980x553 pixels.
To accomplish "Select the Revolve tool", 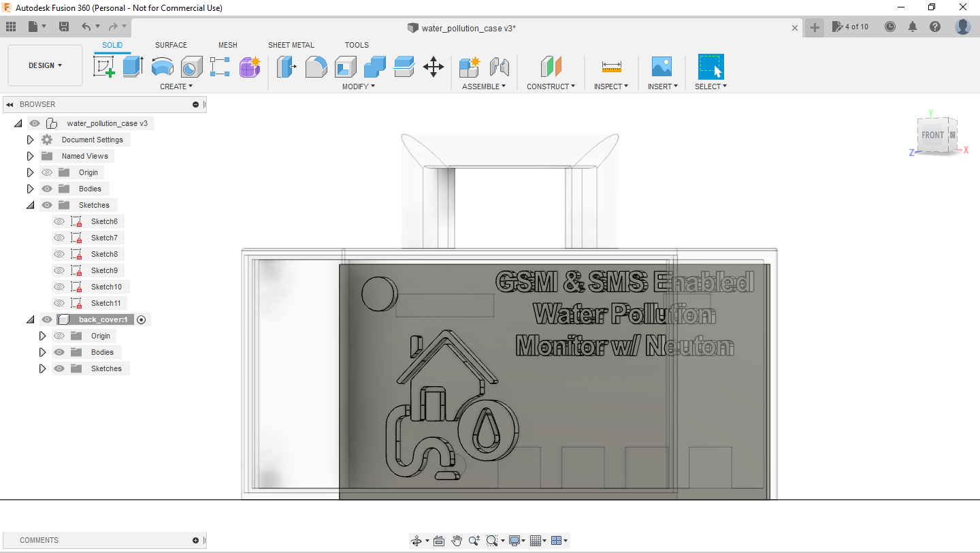I will pos(162,67).
